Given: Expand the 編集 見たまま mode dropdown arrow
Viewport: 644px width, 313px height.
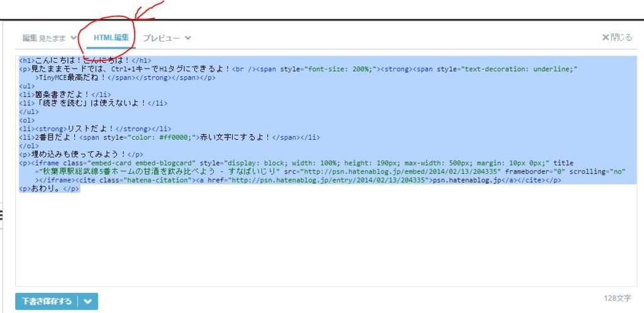Looking at the screenshot, I should coord(74,38).
